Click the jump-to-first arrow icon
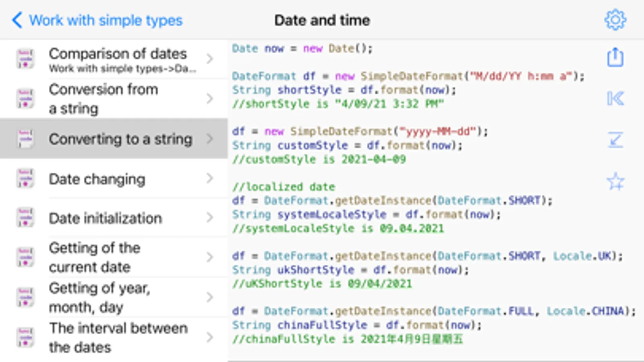 click(x=615, y=99)
